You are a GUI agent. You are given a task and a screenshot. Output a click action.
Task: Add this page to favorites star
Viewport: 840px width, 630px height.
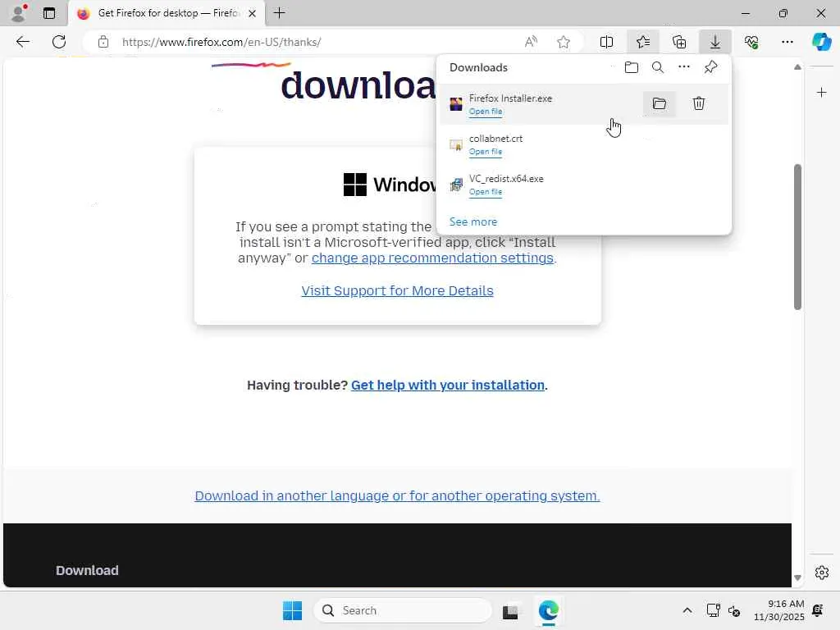click(563, 42)
